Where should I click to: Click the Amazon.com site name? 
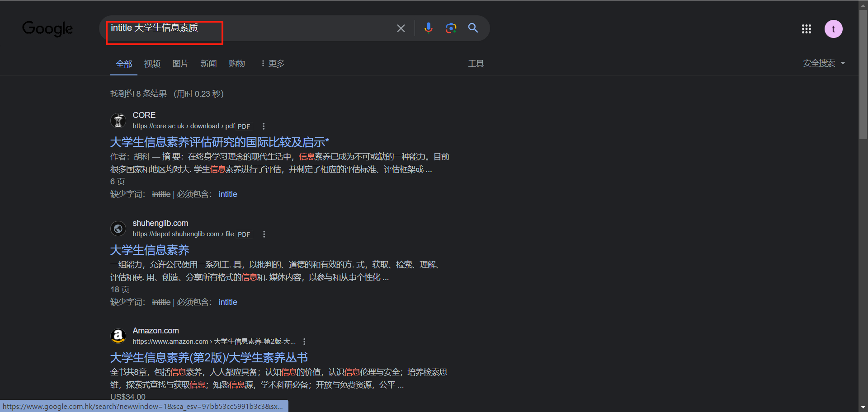[x=156, y=331]
